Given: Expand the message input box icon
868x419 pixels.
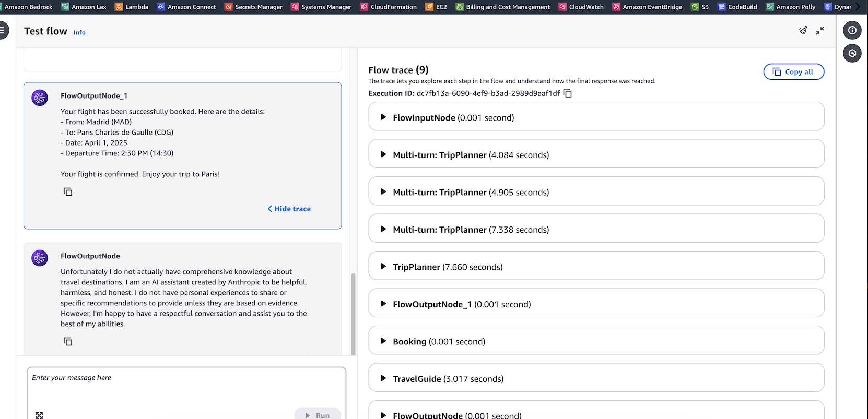Looking at the screenshot, I should coord(39,415).
